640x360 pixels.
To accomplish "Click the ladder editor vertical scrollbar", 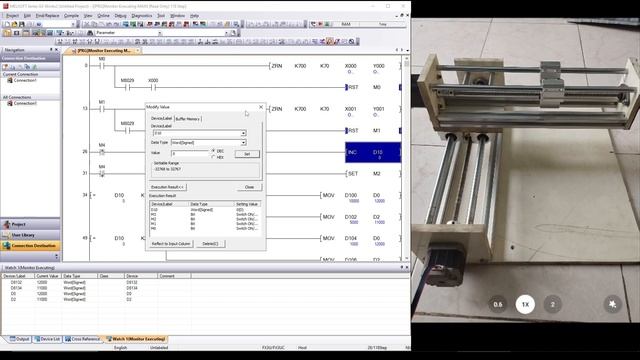I will pyautogui.click(x=406, y=157).
